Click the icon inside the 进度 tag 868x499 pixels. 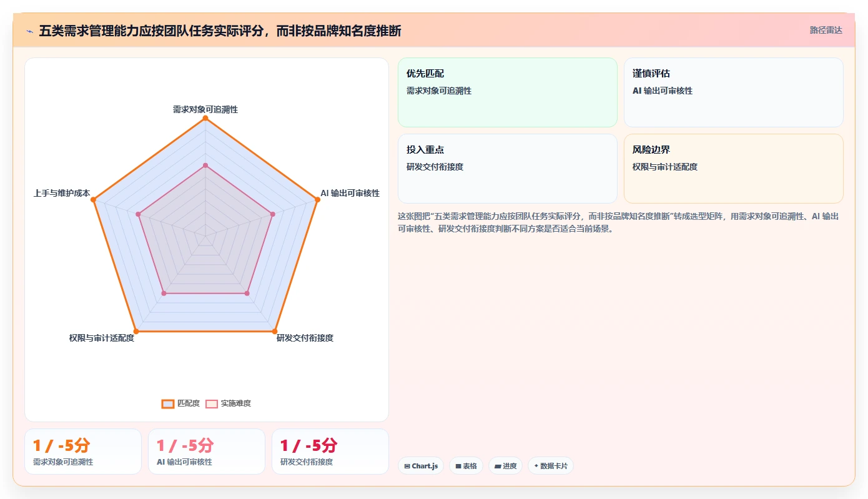coord(498,466)
